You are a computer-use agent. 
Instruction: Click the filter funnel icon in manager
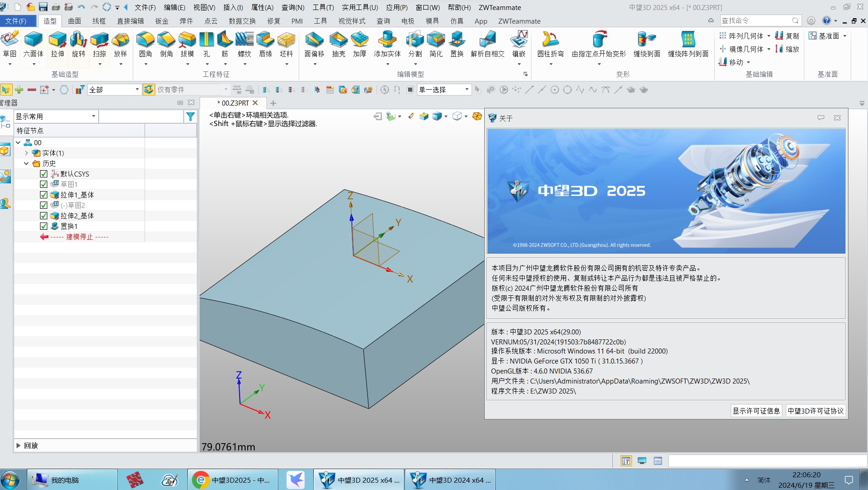pyautogui.click(x=191, y=117)
